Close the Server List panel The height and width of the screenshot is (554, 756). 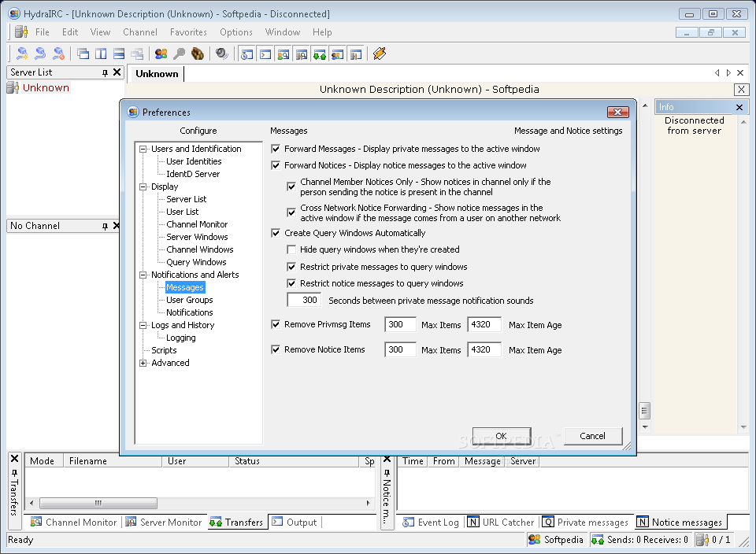[117, 72]
